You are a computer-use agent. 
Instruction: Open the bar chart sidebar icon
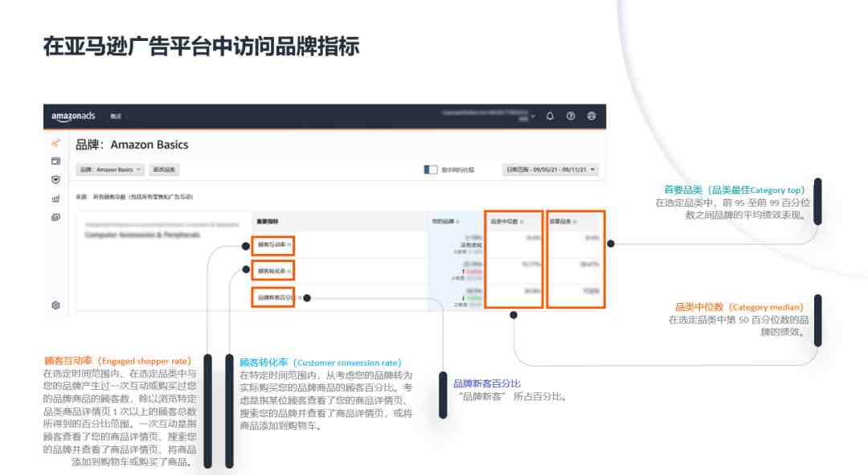55,199
